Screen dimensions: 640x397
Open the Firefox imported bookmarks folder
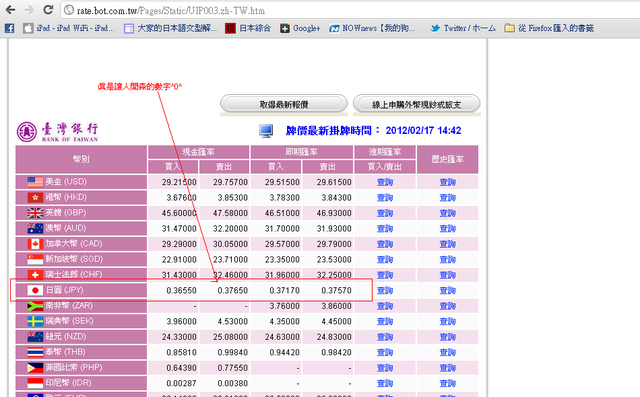click(549, 28)
